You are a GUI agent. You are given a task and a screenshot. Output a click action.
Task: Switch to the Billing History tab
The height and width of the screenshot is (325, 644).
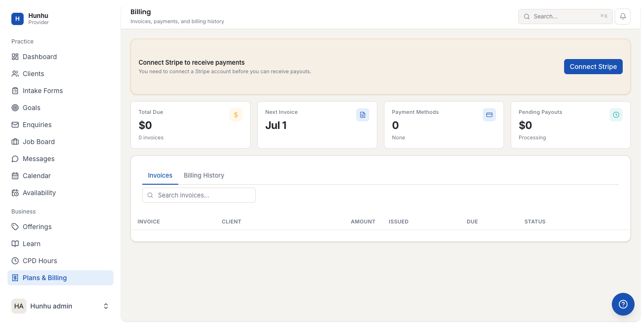204,175
